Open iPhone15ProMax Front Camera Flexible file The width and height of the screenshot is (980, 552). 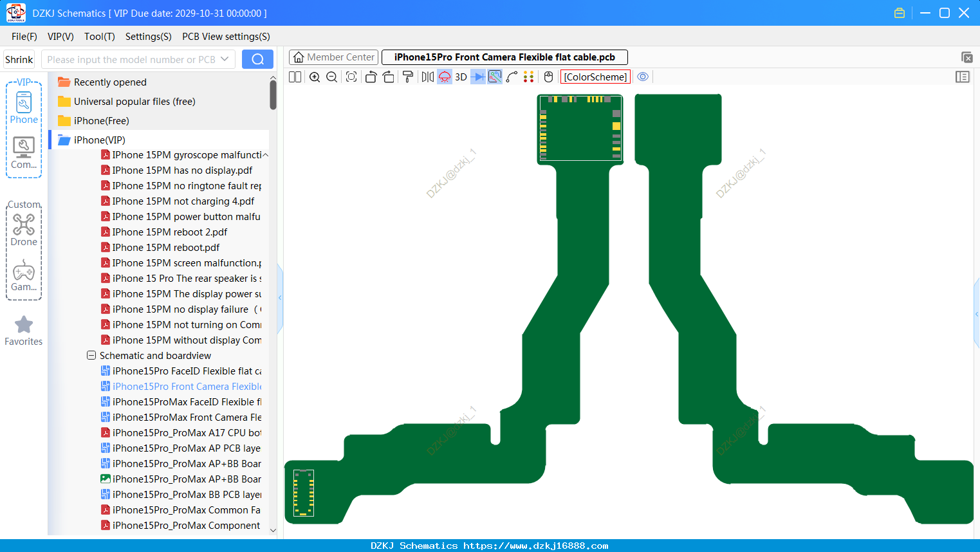click(181, 418)
